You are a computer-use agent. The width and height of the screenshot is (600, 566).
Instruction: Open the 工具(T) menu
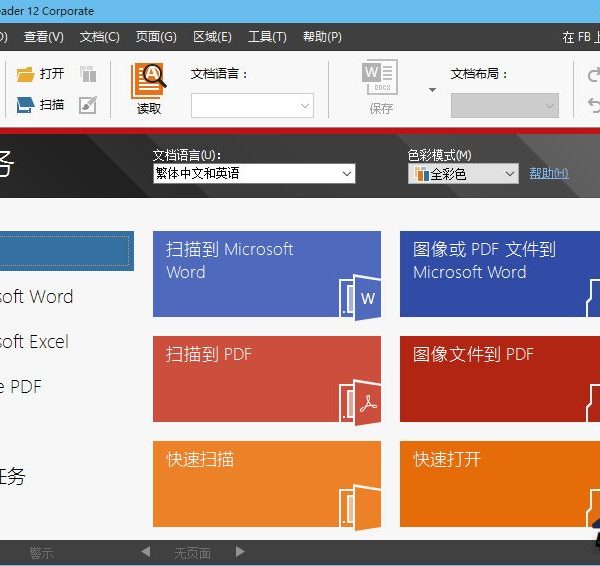pyautogui.click(x=267, y=37)
